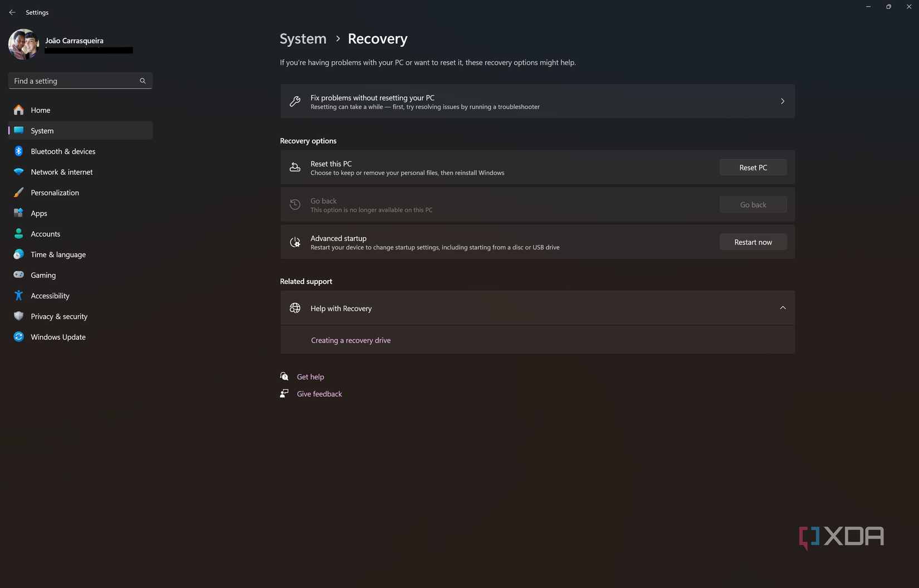Viewport: 919px width, 588px height.
Task: Click the Help with Recovery globe icon
Action: (295, 308)
